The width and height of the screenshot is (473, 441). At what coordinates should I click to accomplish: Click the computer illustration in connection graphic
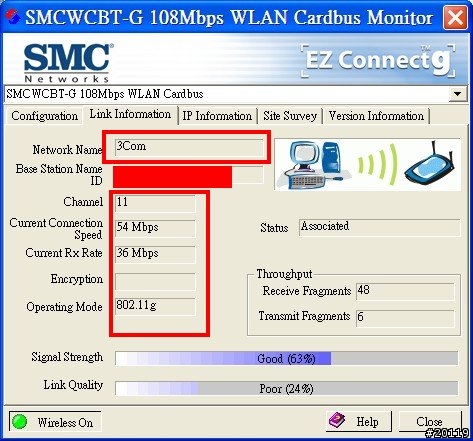[x=313, y=165]
